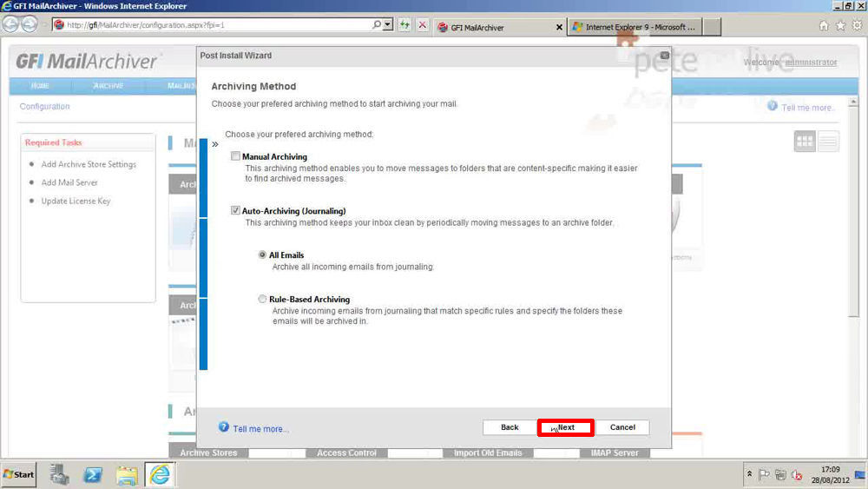Open Windows Explorer folder on taskbar
Screen dimensions: 868x489
click(127, 475)
